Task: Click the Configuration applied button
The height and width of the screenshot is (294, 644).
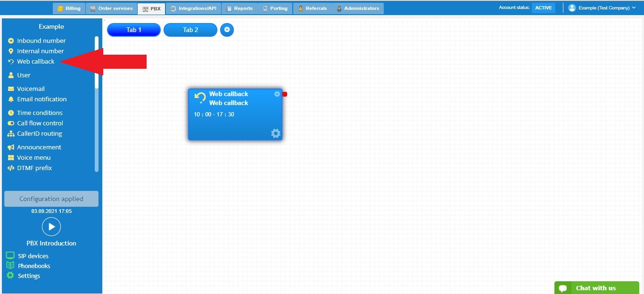Action: (x=51, y=199)
